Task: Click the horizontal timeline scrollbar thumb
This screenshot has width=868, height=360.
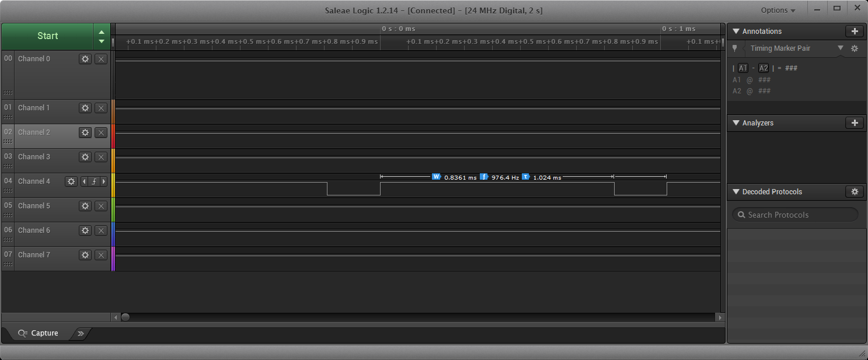Action: point(125,317)
